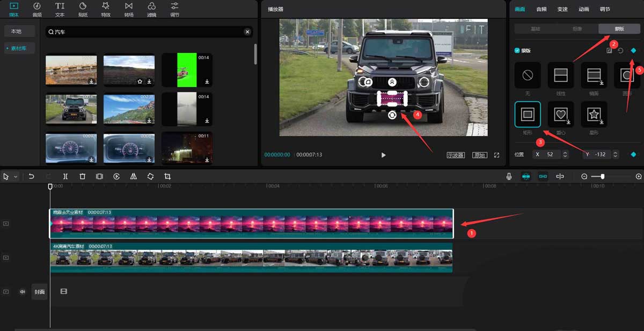Switch to the 动画 animation tab

point(584,9)
